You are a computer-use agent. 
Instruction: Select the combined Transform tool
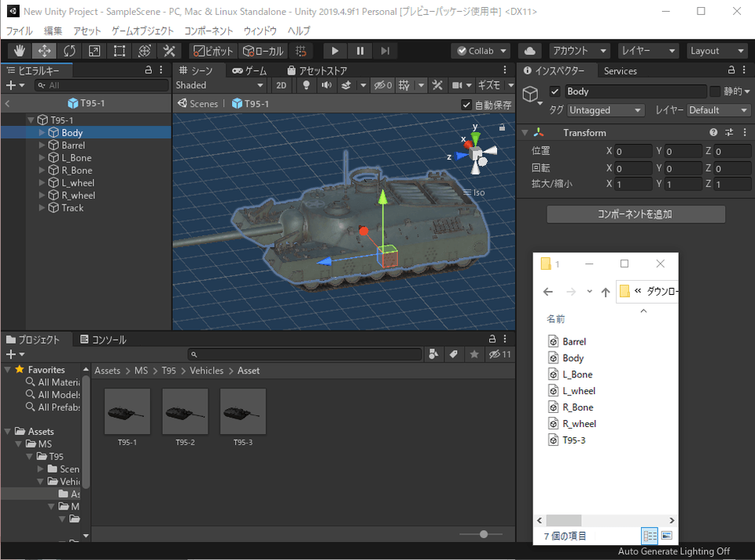(145, 50)
